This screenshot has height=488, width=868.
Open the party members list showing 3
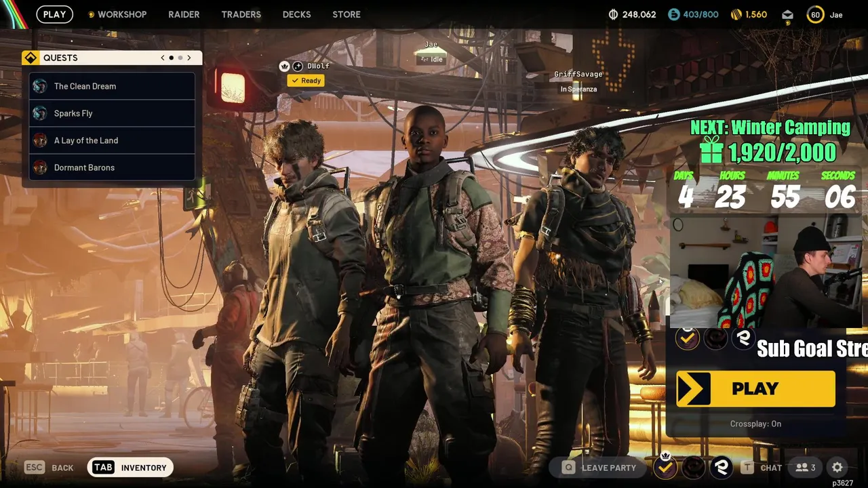pyautogui.click(x=806, y=467)
